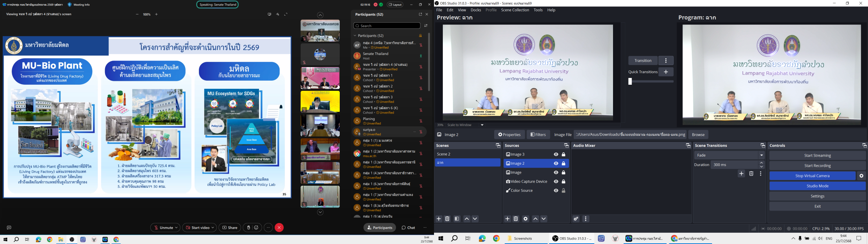
Task: Open virtual camera settings gear
Action: point(861,176)
